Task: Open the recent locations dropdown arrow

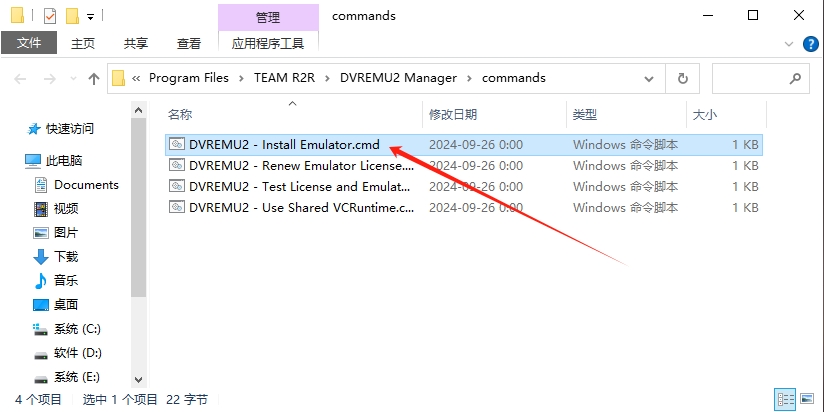Action: 71,78
